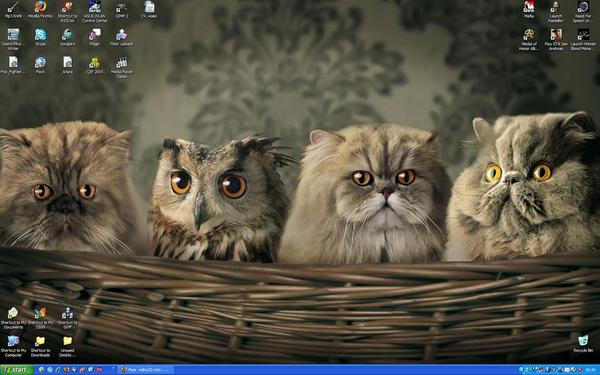Open Media Player Classic shortcut
The height and width of the screenshot is (375, 600).
pos(122,67)
